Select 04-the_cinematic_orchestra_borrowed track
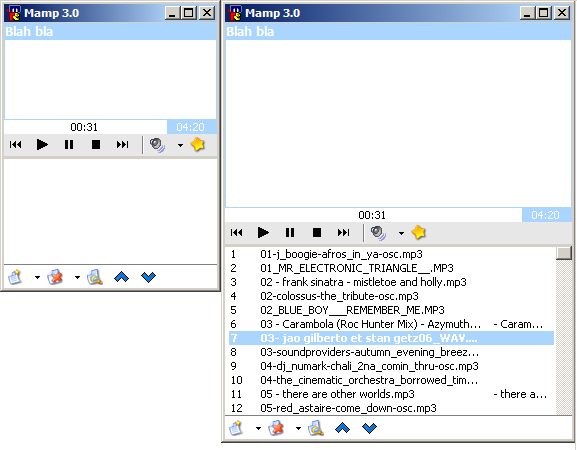The height and width of the screenshot is (450, 577). 391,380
